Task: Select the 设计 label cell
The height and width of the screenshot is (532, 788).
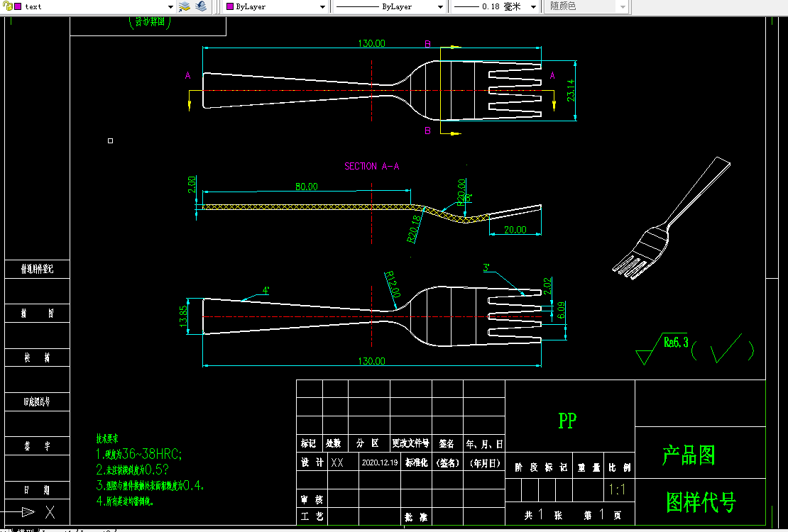Action: tap(312, 462)
